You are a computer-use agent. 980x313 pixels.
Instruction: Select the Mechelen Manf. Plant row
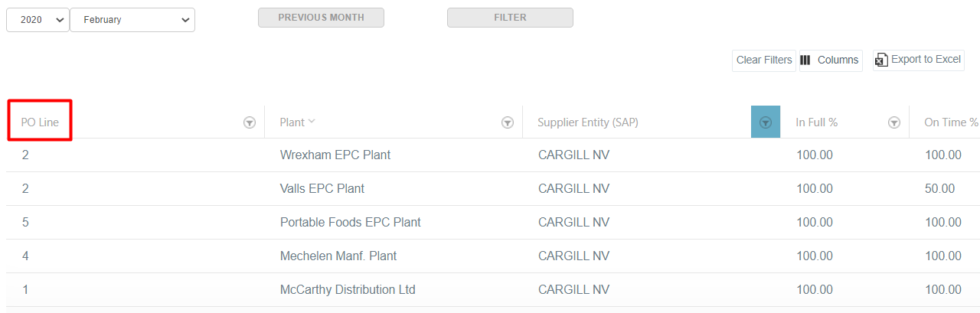point(338,256)
